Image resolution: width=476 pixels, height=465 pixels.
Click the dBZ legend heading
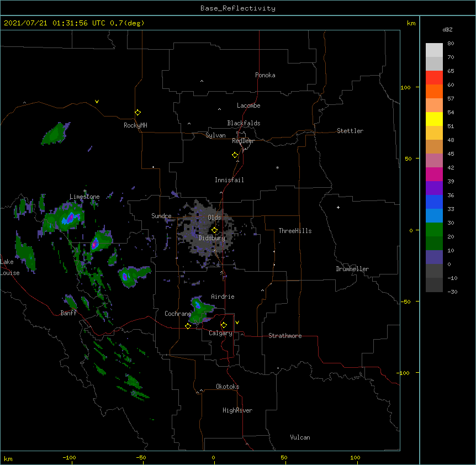point(447,30)
